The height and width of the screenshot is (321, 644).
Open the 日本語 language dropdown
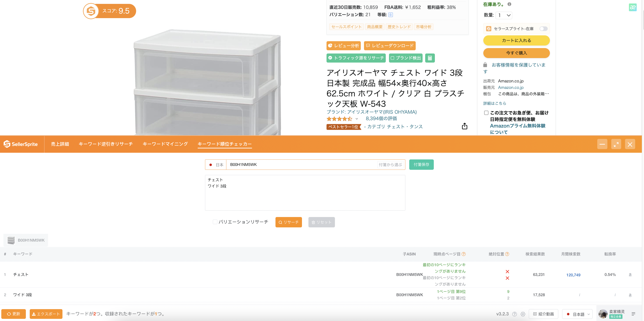click(577, 314)
